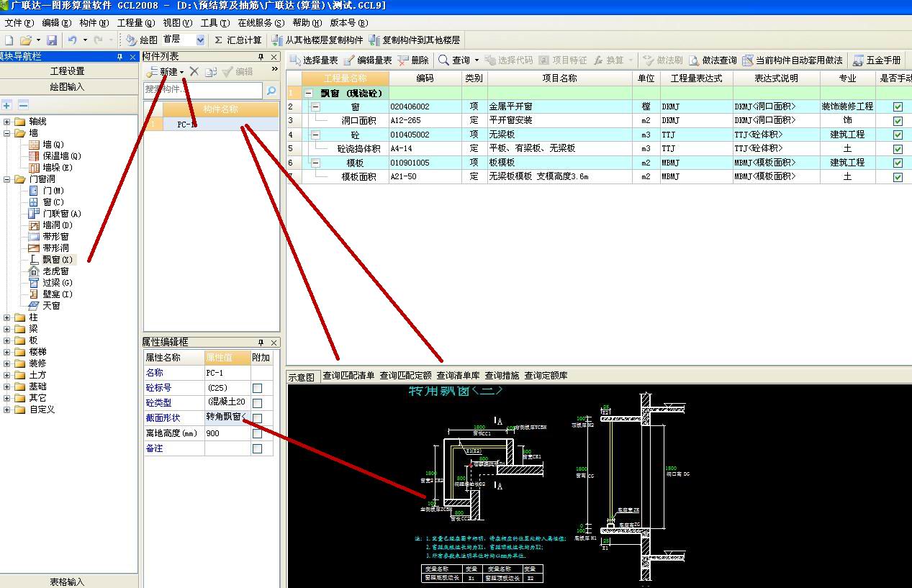Toggle checkbox in the 平开窗安装 row

[898, 121]
